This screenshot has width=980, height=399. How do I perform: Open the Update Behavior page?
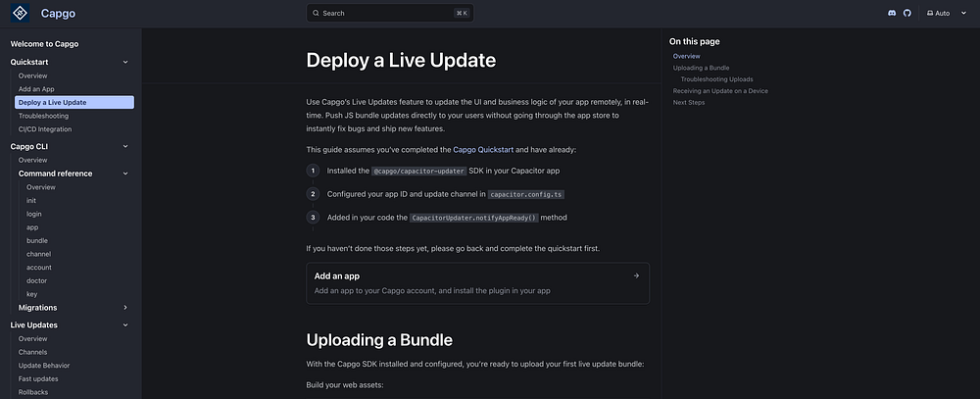[x=44, y=366]
